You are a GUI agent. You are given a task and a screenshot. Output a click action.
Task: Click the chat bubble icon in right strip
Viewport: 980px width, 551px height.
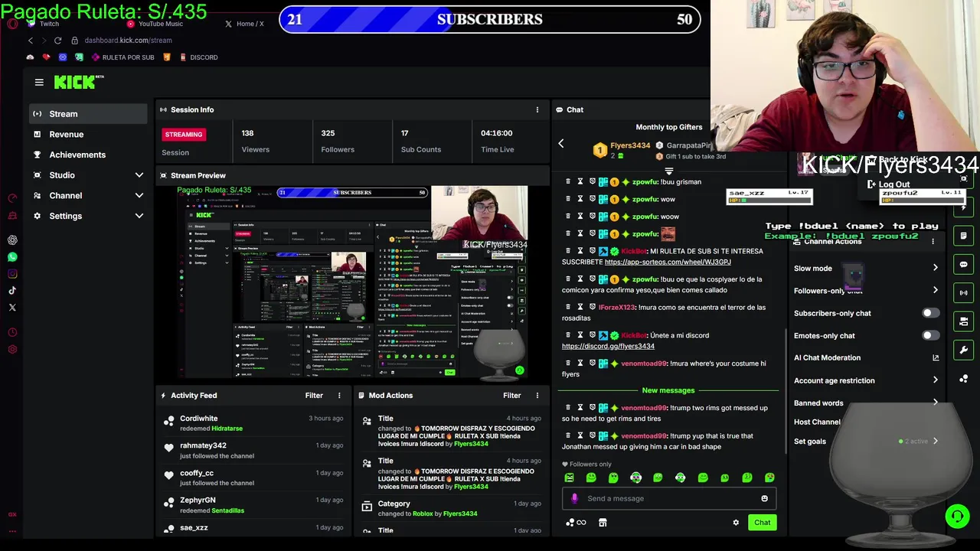click(x=964, y=265)
